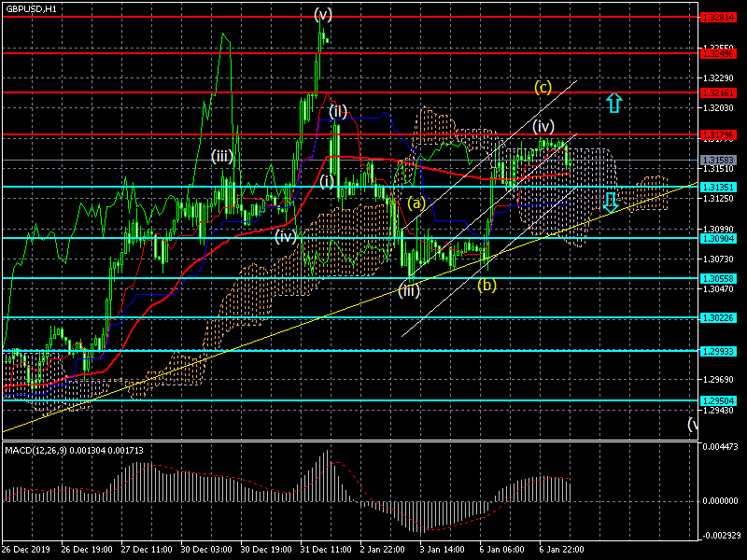Select the cyan 1.29933 level tag

(718, 352)
